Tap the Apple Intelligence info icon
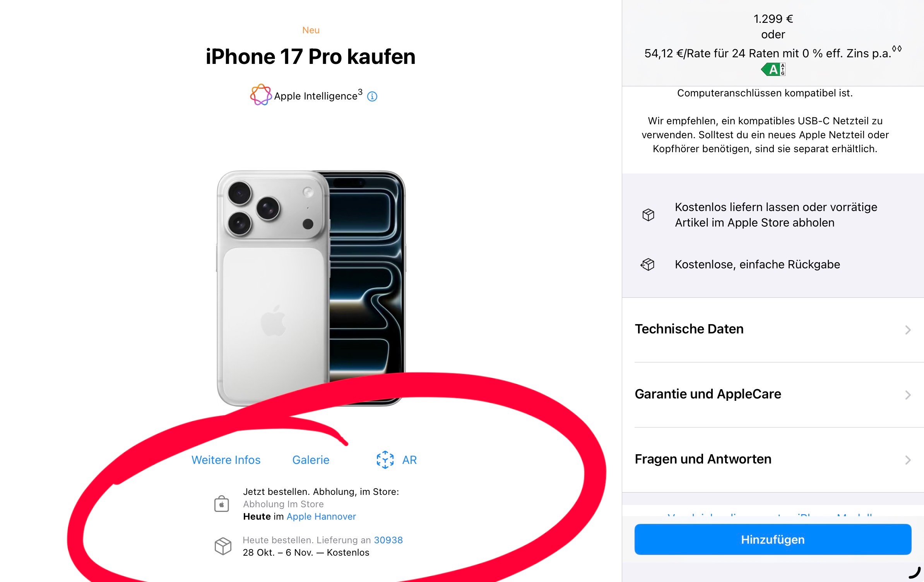This screenshot has width=924, height=582. (372, 96)
